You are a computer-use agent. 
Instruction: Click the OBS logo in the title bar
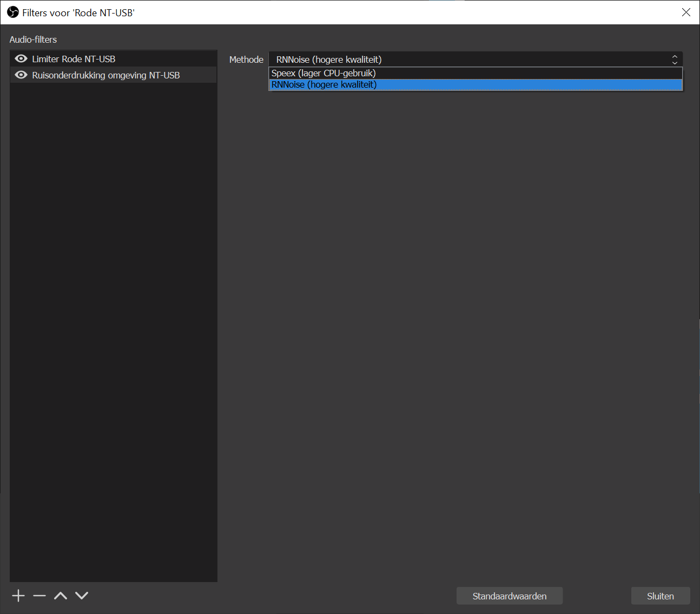coord(13,12)
